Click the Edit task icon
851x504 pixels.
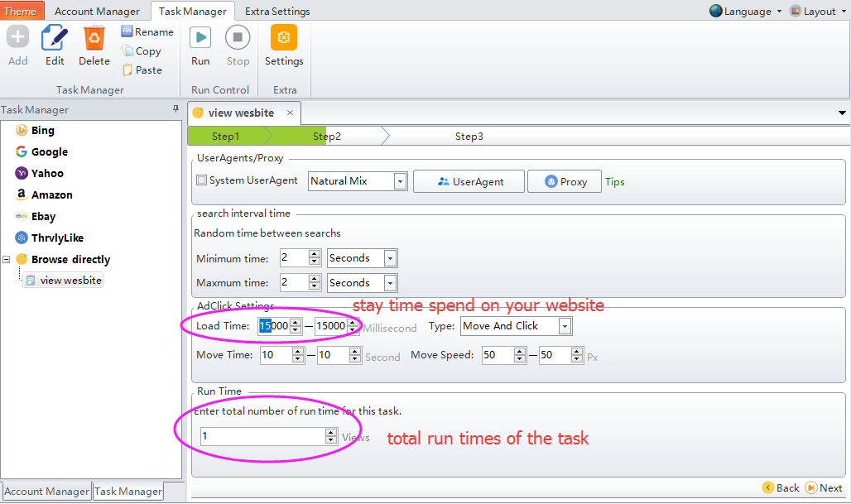click(55, 39)
